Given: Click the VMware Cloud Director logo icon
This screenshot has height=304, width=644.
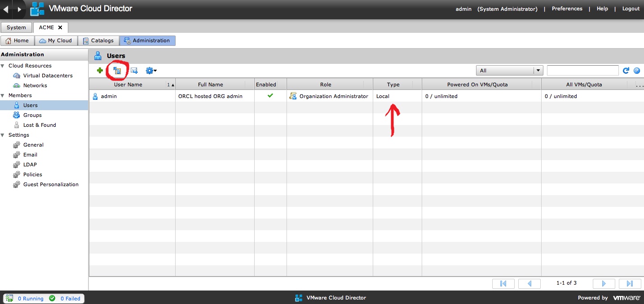Looking at the screenshot, I should [x=37, y=9].
